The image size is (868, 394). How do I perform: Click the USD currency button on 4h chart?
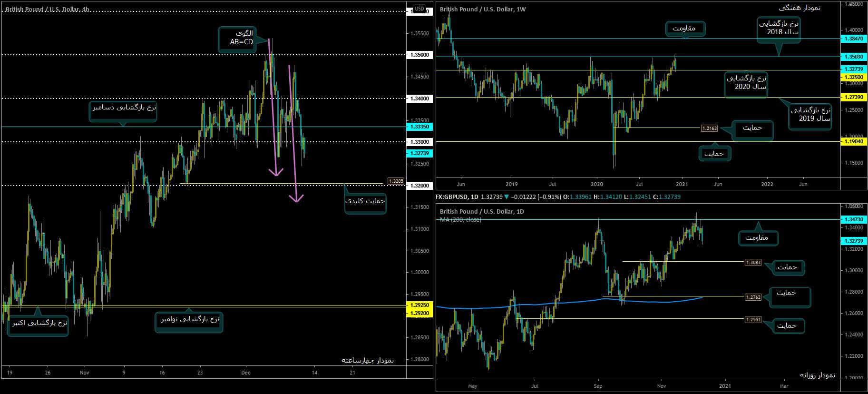pos(419,9)
